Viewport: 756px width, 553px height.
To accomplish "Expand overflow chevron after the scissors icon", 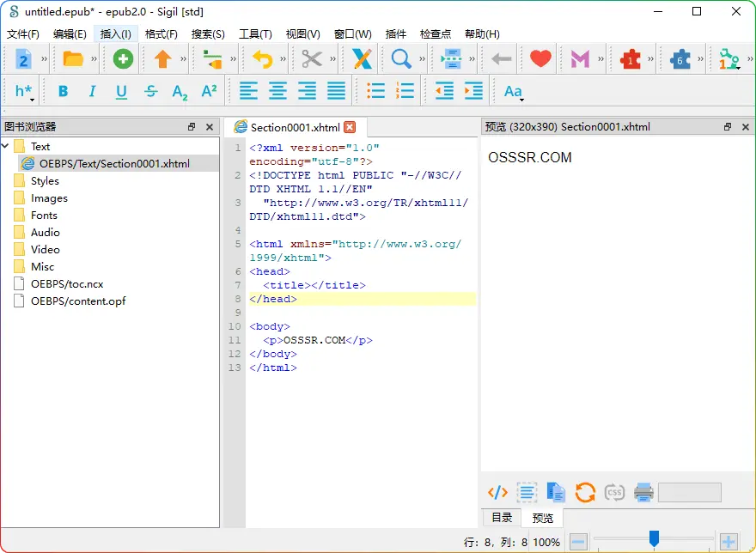I will pos(332,59).
